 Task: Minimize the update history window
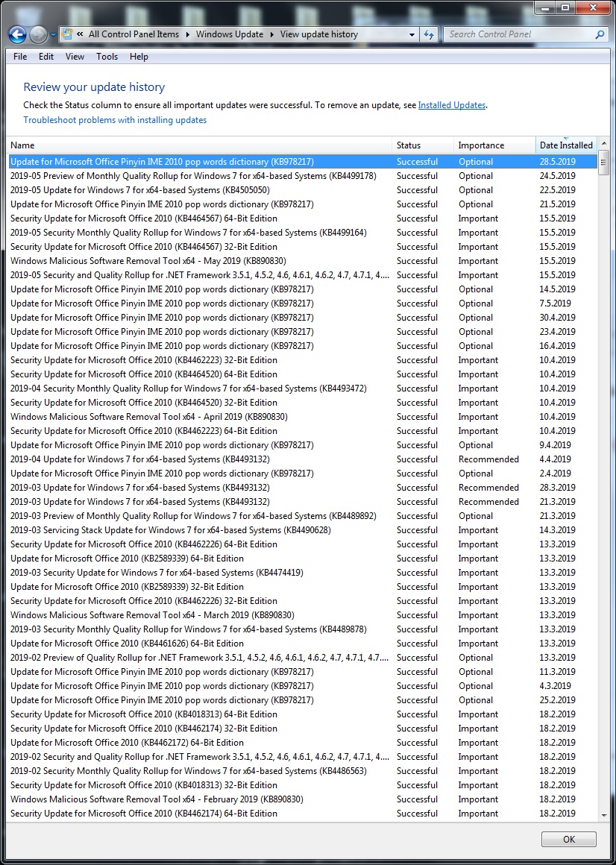pyautogui.click(x=545, y=7)
